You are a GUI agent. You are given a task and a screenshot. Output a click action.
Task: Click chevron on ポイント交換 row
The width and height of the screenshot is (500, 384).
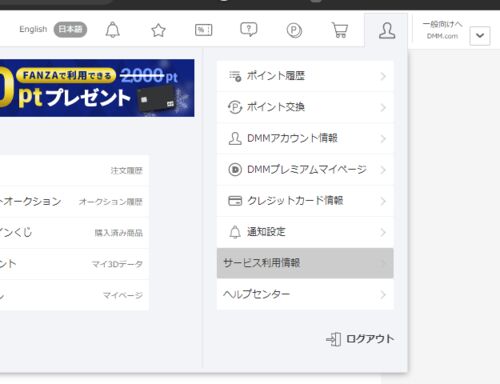(x=383, y=107)
